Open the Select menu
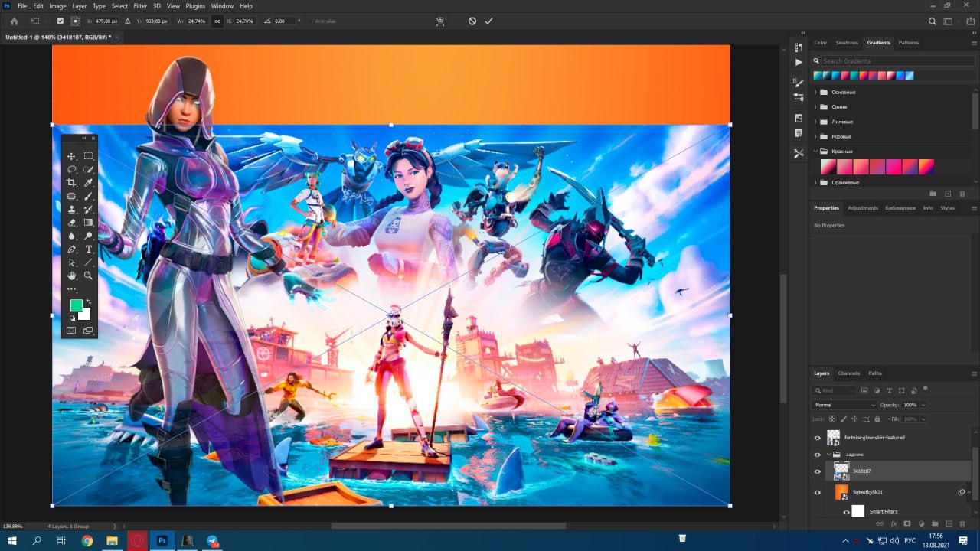The height and width of the screenshot is (551, 980). pyautogui.click(x=119, y=6)
